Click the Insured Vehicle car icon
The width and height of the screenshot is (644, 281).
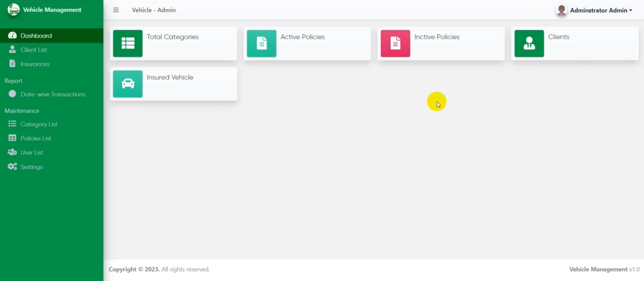(x=128, y=84)
